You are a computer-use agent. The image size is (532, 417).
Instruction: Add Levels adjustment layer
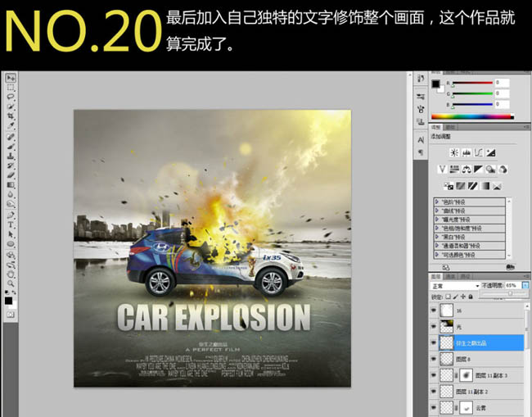coord(467,152)
